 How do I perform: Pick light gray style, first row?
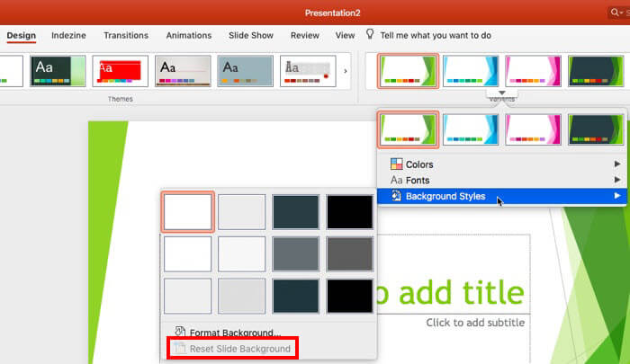coord(241,212)
